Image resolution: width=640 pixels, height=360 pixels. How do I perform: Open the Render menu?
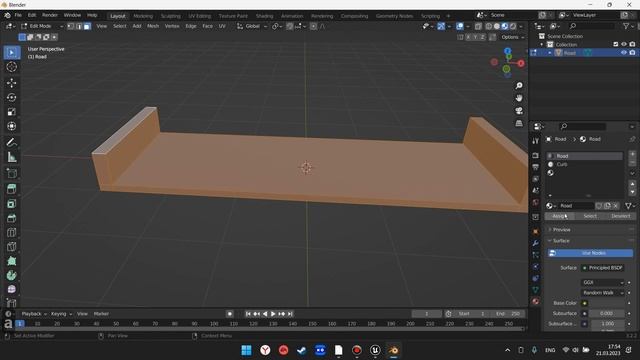pos(50,15)
